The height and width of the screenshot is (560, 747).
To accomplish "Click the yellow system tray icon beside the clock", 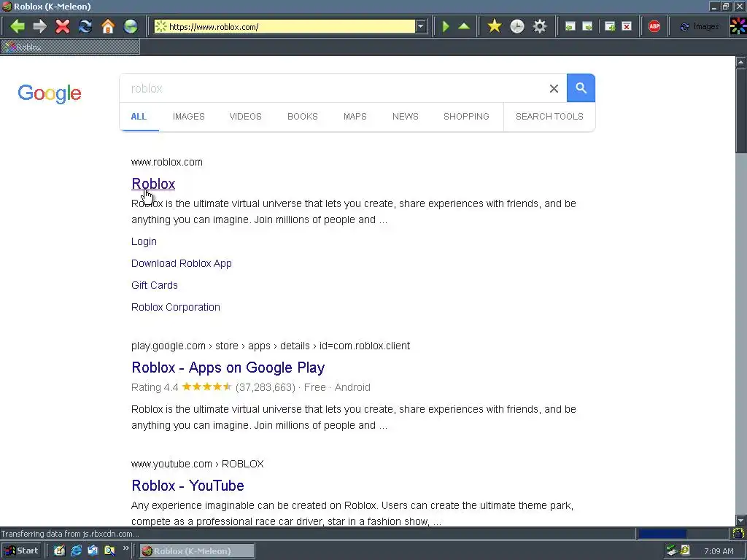I will pos(685,551).
